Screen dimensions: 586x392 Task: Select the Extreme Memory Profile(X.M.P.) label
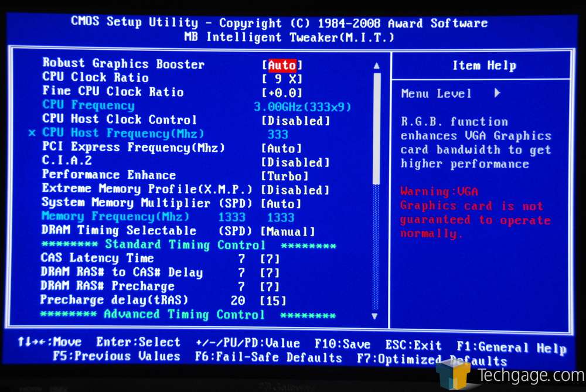coord(147,188)
